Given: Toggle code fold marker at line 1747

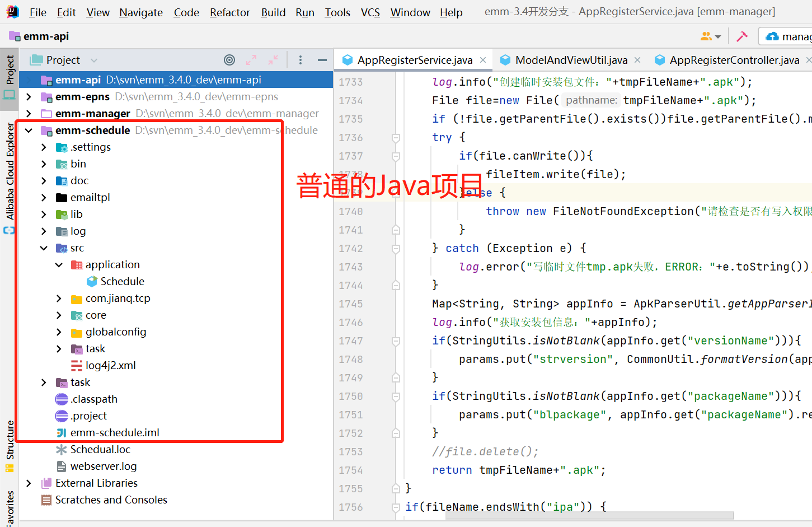Looking at the screenshot, I should 396,341.
